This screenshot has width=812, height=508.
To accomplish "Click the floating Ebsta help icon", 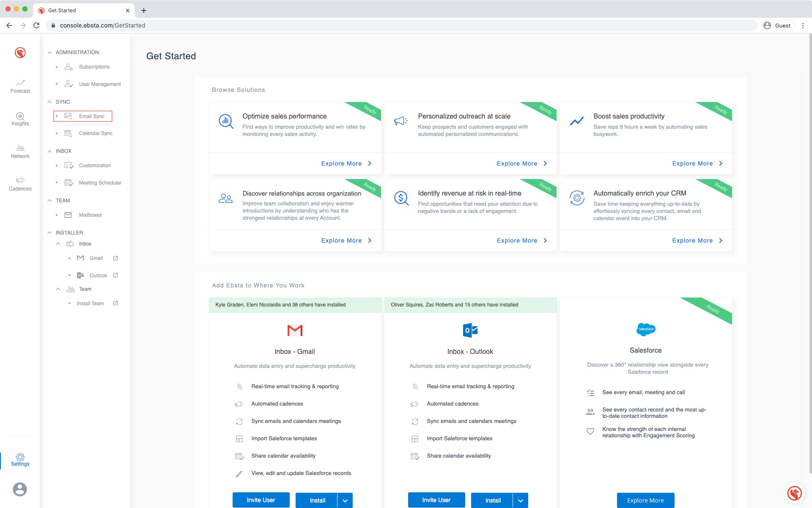I will coord(795,493).
